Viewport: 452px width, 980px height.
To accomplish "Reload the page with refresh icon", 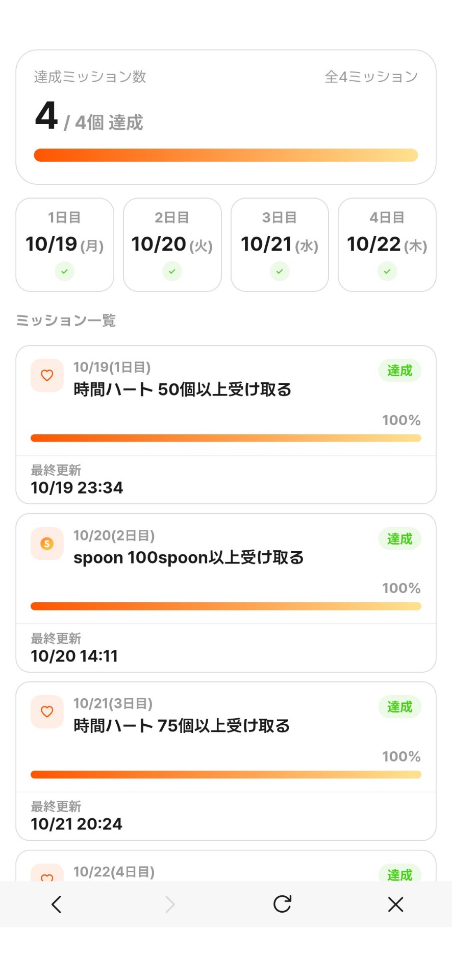I will (x=282, y=904).
